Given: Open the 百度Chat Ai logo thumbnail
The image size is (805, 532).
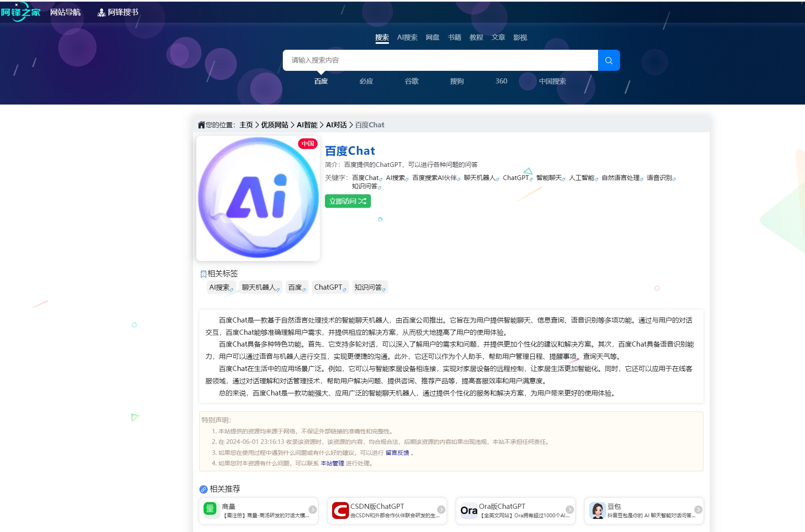Looking at the screenshot, I should pos(258,198).
